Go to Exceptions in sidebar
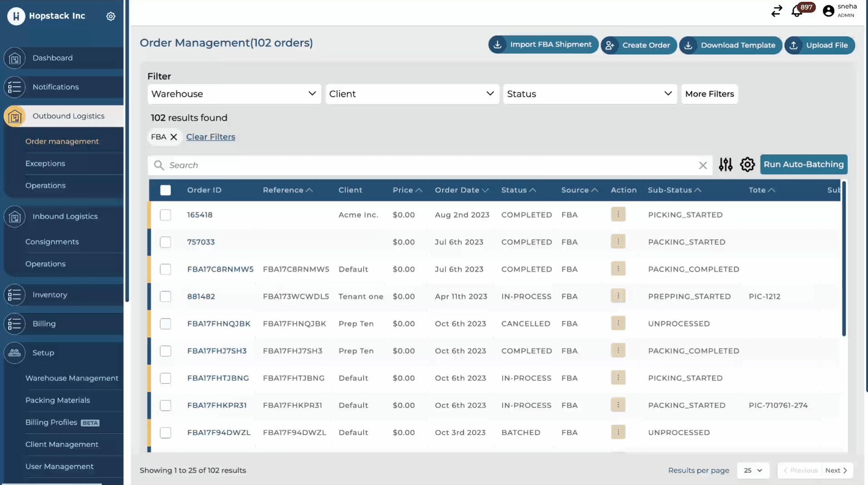868x485 pixels. pos(45,163)
